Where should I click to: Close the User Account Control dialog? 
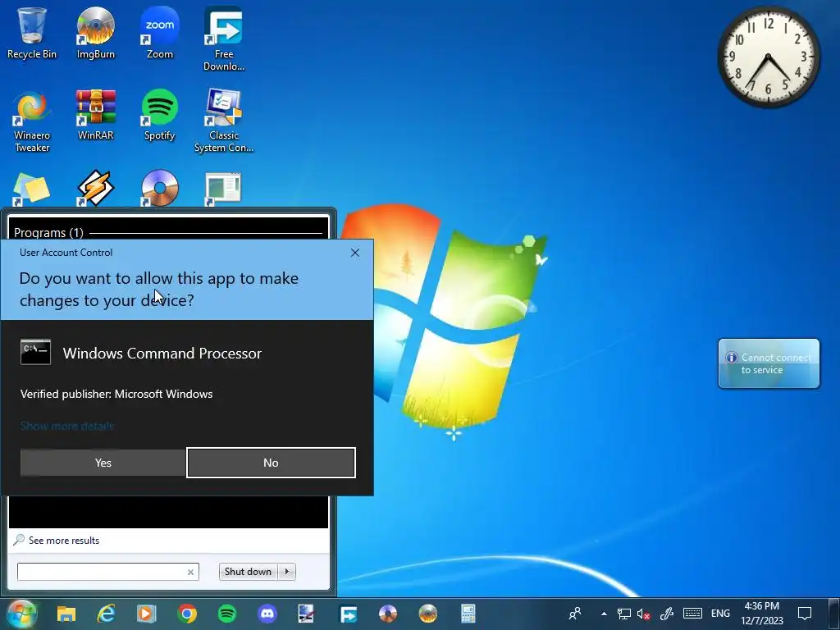(354, 253)
